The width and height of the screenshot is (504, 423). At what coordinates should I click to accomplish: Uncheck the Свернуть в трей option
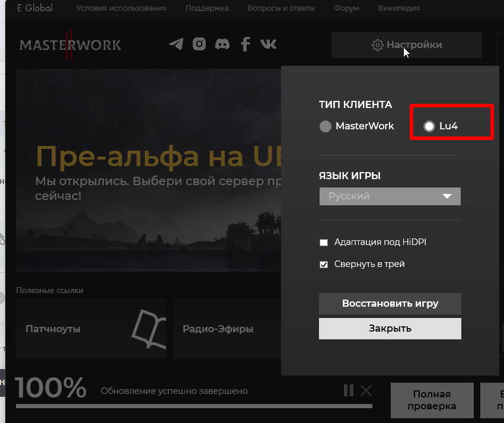[324, 265]
